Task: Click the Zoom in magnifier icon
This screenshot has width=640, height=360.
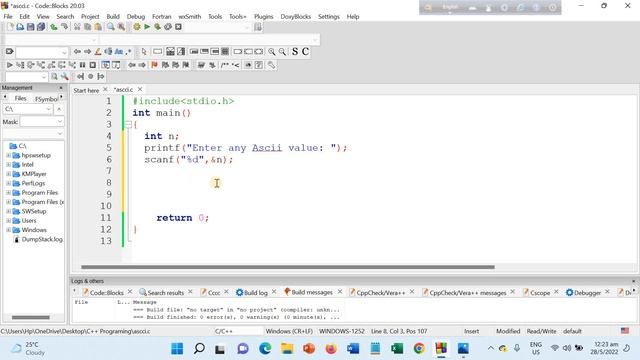Action: pyautogui.click(x=271, y=52)
